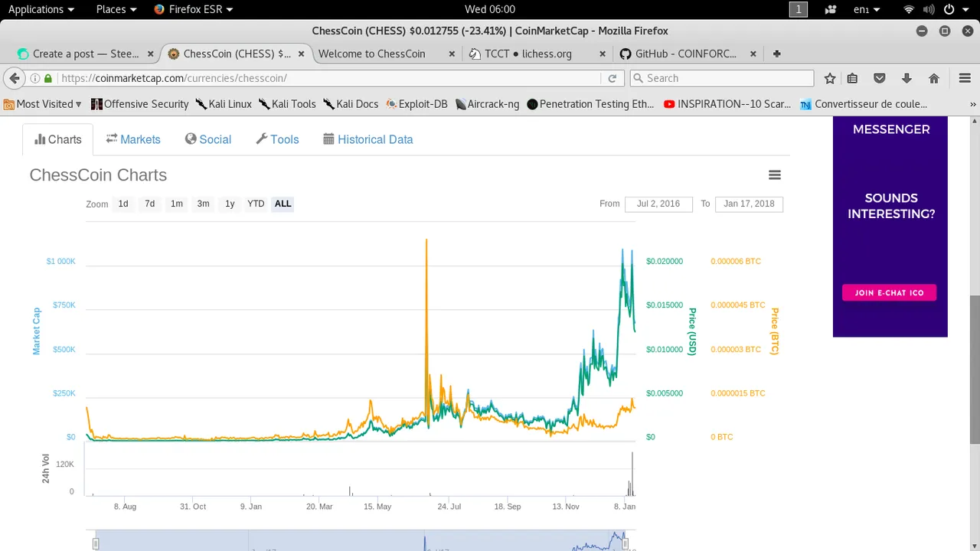
Task: Click the accessibility people icon in top bar
Action: coord(831,9)
